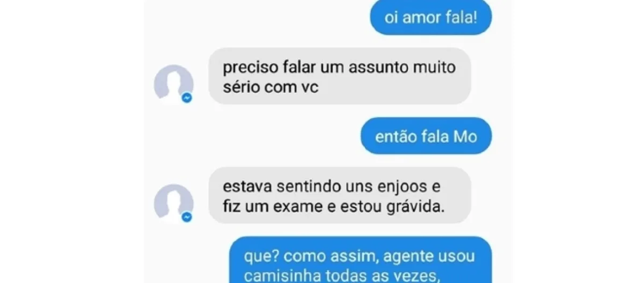Tap the "então fala Mo" blue bubble
This screenshot has height=283, width=644.
pyautogui.click(x=426, y=137)
